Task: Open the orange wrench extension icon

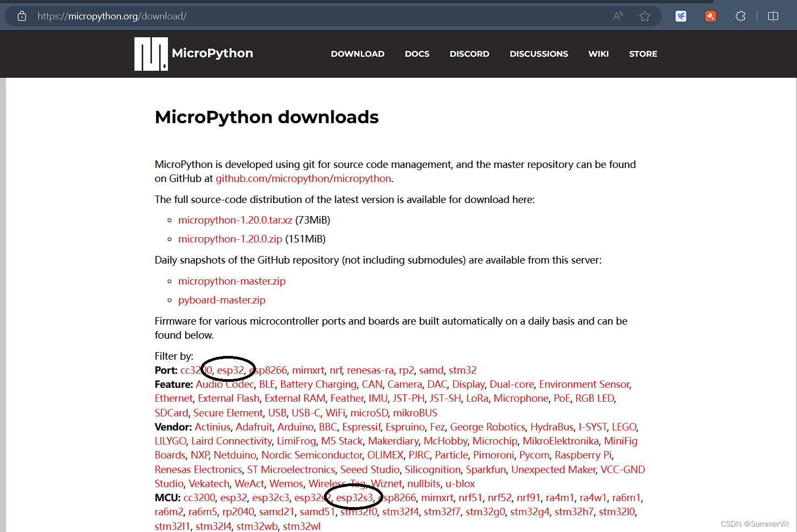Action: [x=711, y=16]
